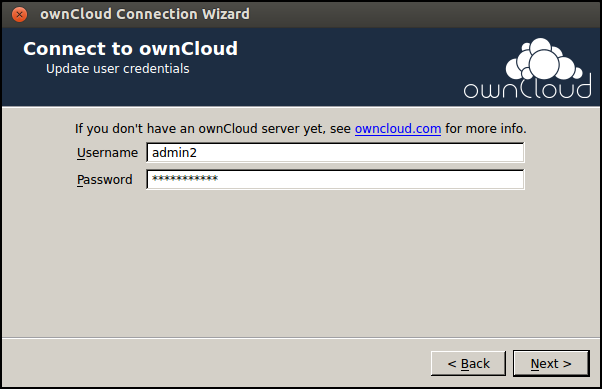This screenshot has height=389, width=602.
Task: Click the ownCloud wordmark under the cloud
Action: 528,88
